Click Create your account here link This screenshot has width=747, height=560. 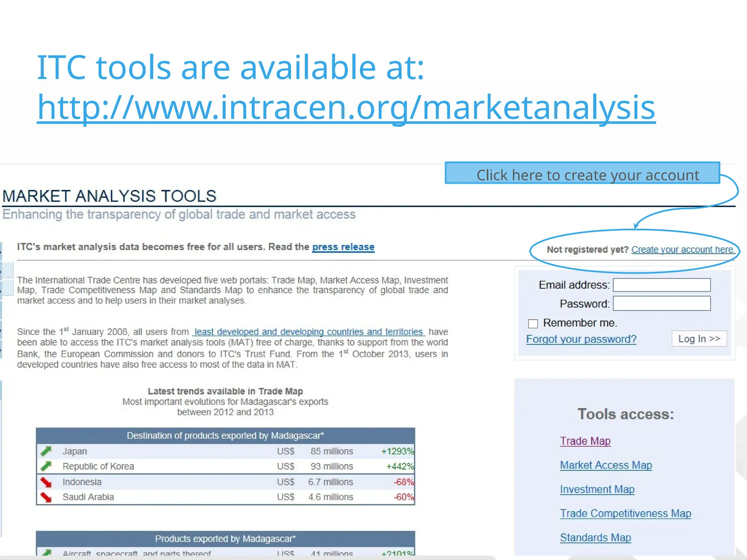(x=683, y=249)
